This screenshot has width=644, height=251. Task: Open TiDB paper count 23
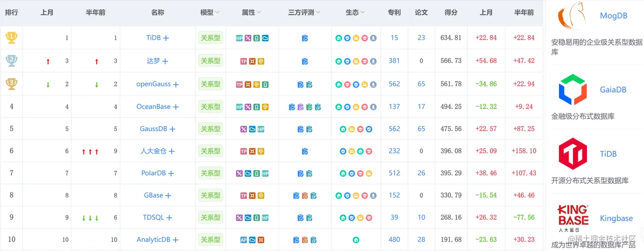[421, 38]
